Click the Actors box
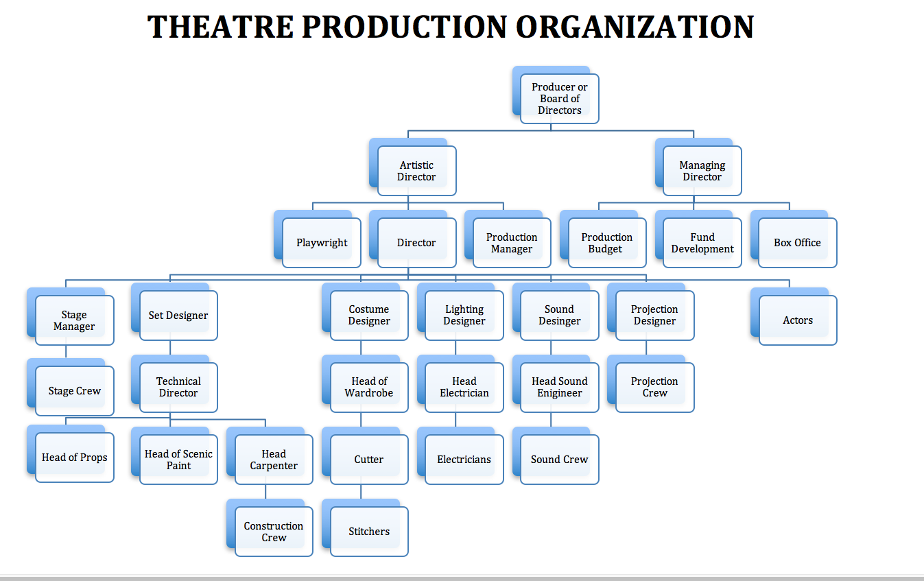The image size is (924, 581). (798, 320)
